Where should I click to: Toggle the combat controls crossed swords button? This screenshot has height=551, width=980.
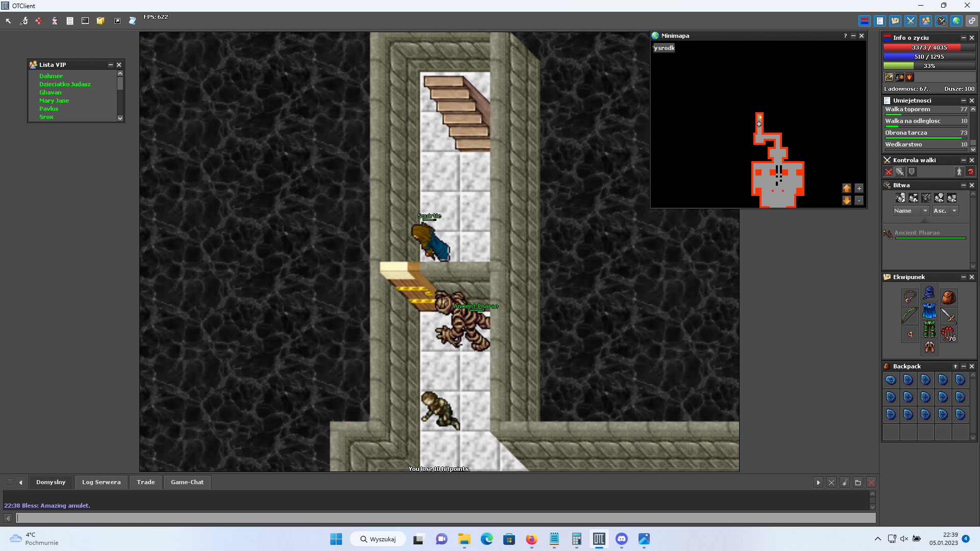(910, 21)
